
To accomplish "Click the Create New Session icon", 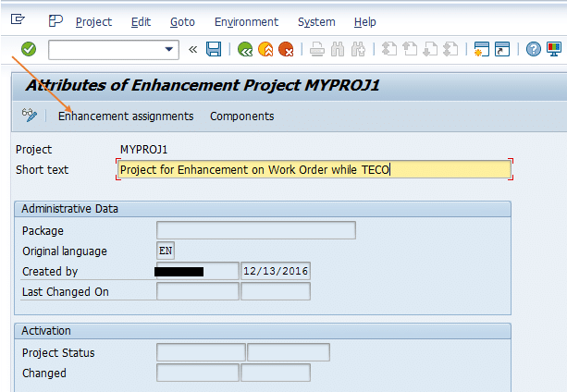I will [x=482, y=49].
